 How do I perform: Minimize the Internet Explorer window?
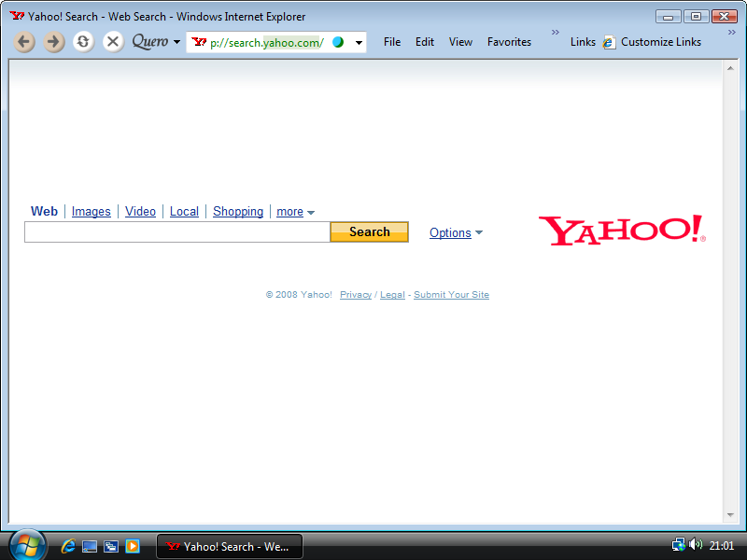pyautogui.click(x=669, y=17)
